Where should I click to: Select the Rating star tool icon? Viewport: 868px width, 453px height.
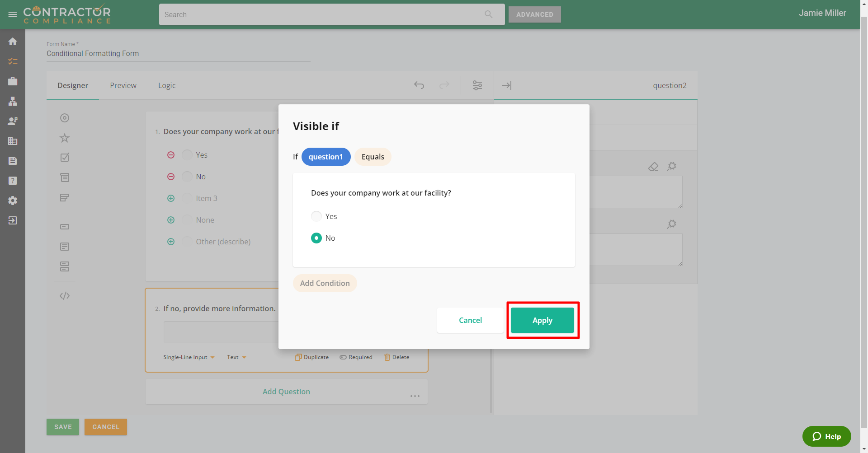(65, 138)
